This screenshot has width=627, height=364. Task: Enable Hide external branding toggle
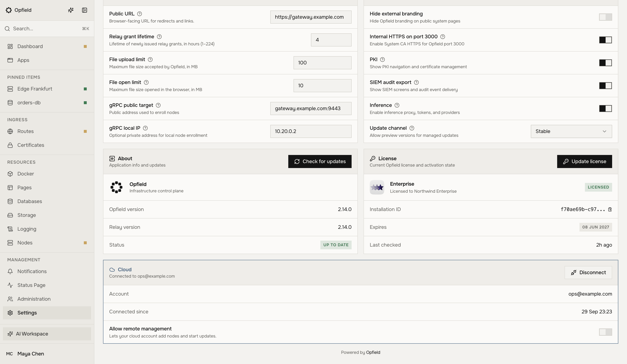coord(606,17)
